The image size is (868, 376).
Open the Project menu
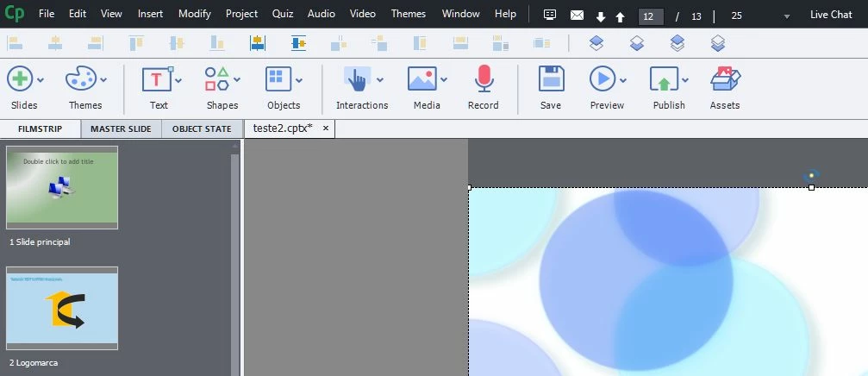[242, 14]
